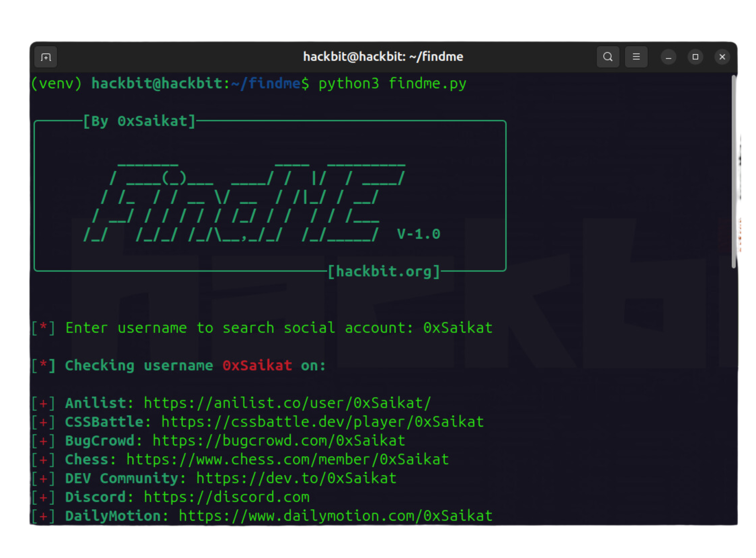This screenshot has height=558, width=756.
Task: Open the terminal search icon
Action: (608, 57)
